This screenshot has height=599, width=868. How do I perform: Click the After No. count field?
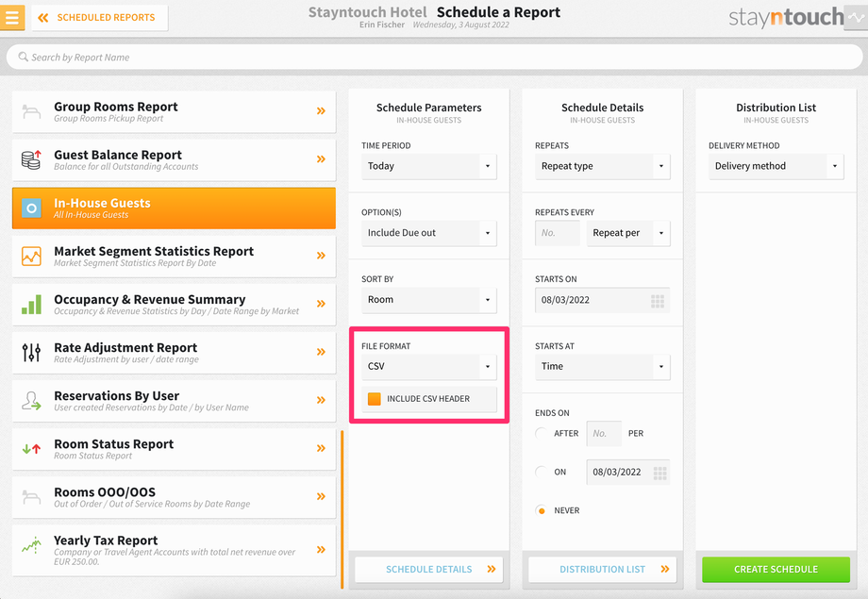(604, 434)
